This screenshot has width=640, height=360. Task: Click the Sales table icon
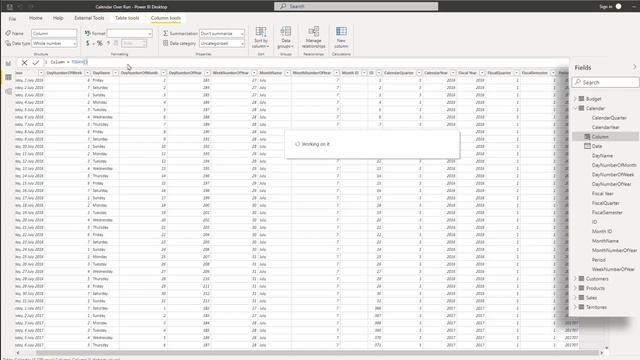pos(582,298)
